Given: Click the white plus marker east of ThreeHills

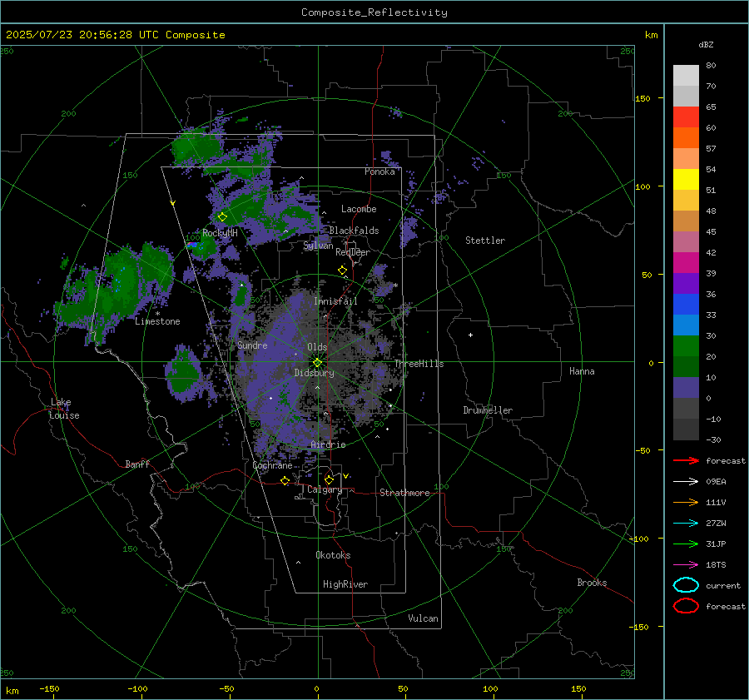Looking at the screenshot, I should tap(470, 335).
